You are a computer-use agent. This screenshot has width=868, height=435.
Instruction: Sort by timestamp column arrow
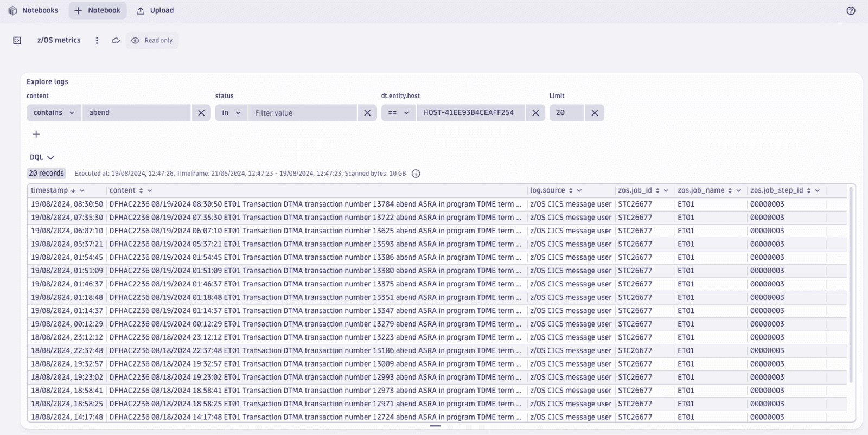coord(73,190)
